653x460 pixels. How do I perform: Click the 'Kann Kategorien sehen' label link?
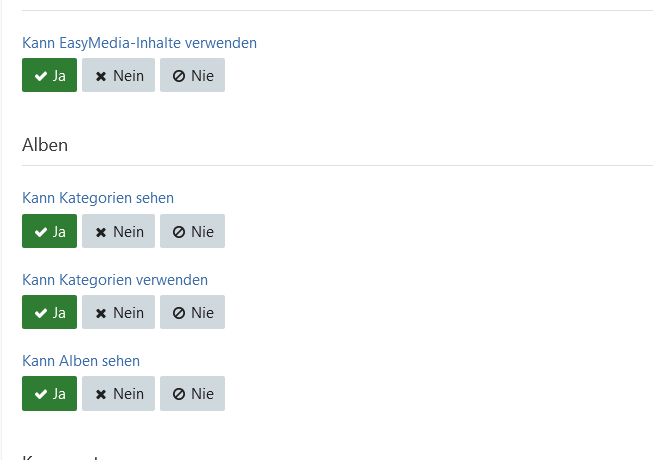(x=98, y=198)
